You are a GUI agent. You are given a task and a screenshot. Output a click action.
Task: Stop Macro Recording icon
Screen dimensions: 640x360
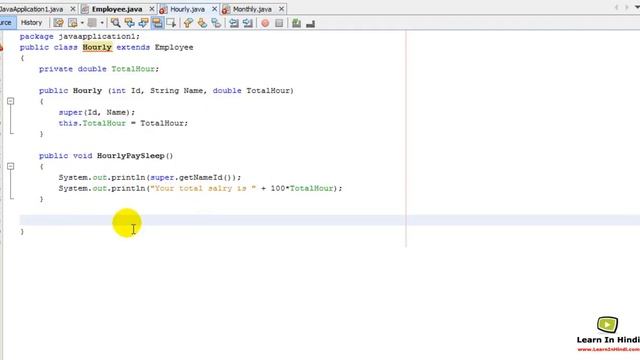(279, 23)
